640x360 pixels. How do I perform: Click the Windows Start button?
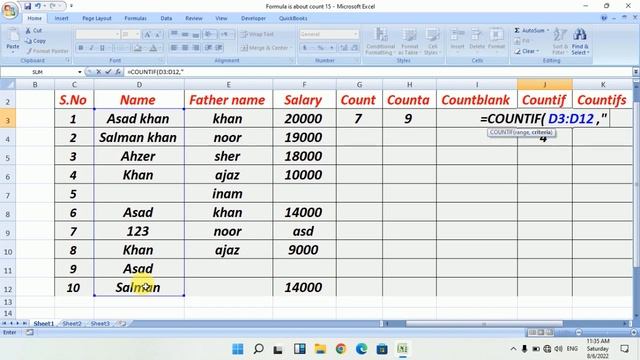(x=238, y=349)
